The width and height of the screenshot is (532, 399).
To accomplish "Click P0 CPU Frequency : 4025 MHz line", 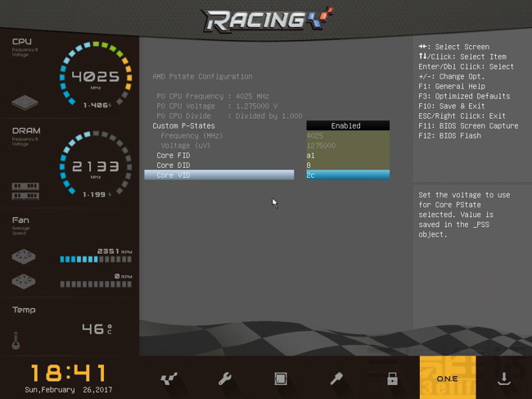I will tap(213, 96).
